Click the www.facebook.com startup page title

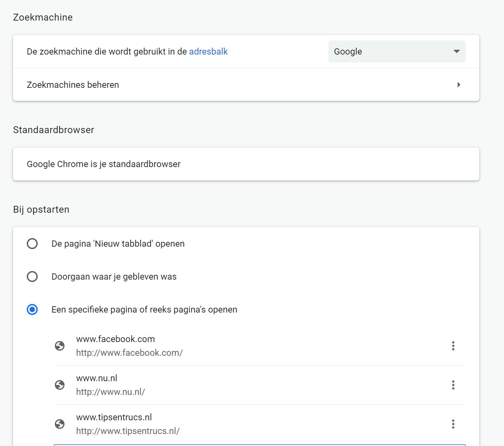point(115,339)
